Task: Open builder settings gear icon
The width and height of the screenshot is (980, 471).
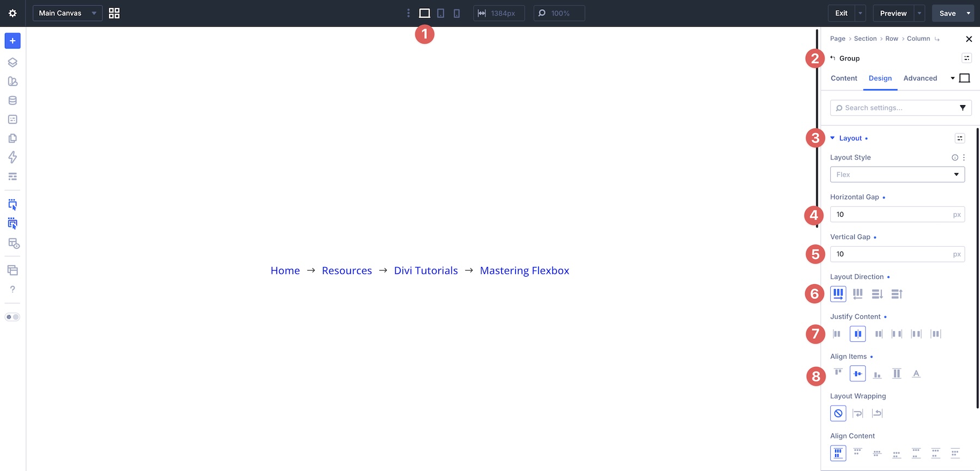Action: pos(13,13)
